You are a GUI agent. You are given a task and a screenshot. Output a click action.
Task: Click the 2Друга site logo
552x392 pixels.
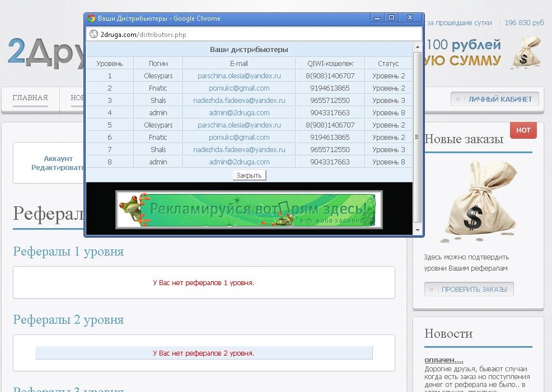(46, 53)
